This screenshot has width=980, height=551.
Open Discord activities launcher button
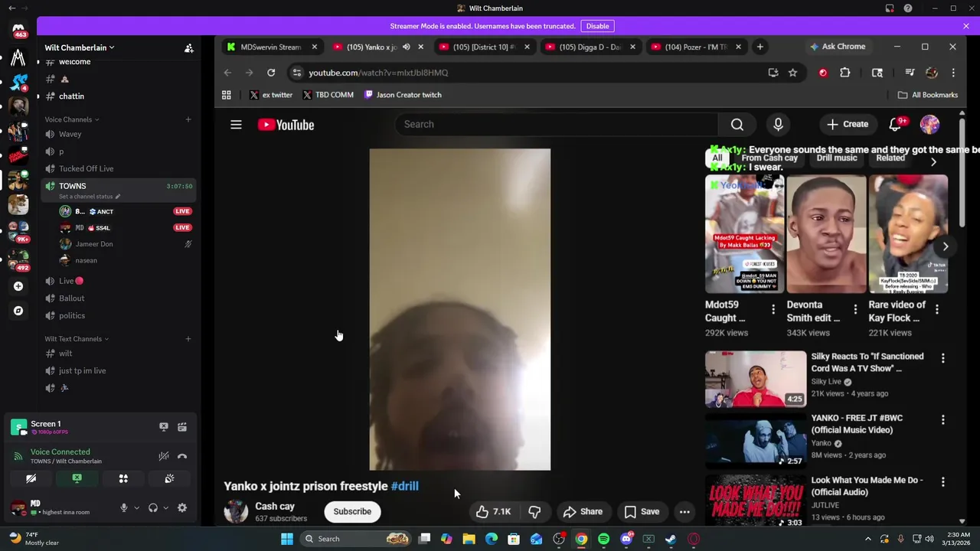[x=123, y=478]
